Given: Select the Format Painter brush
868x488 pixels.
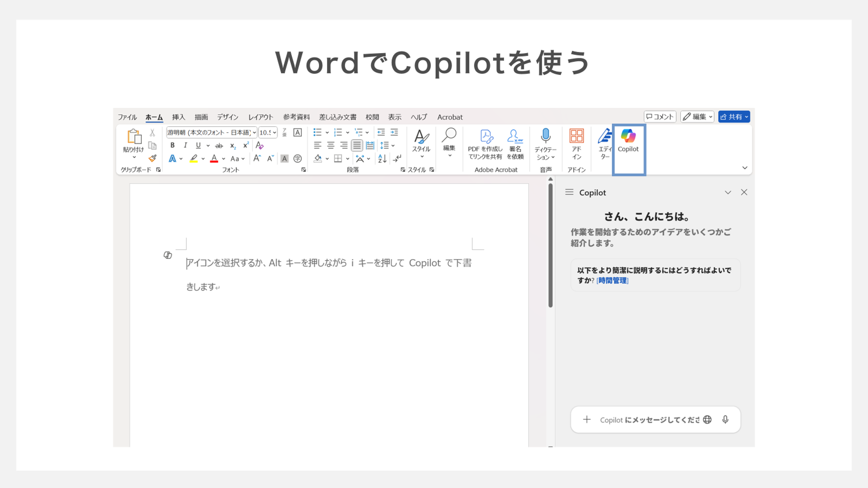Looking at the screenshot, I should pos(152,158).
